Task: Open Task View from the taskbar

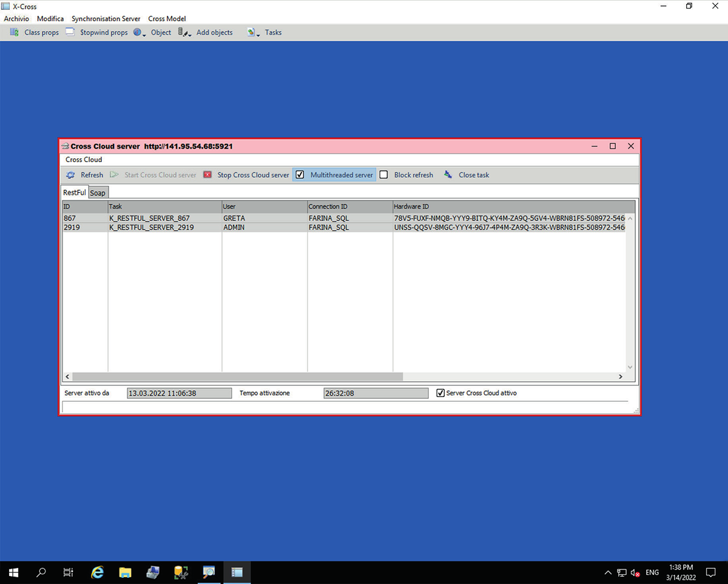Action: (x=69, y=572)
